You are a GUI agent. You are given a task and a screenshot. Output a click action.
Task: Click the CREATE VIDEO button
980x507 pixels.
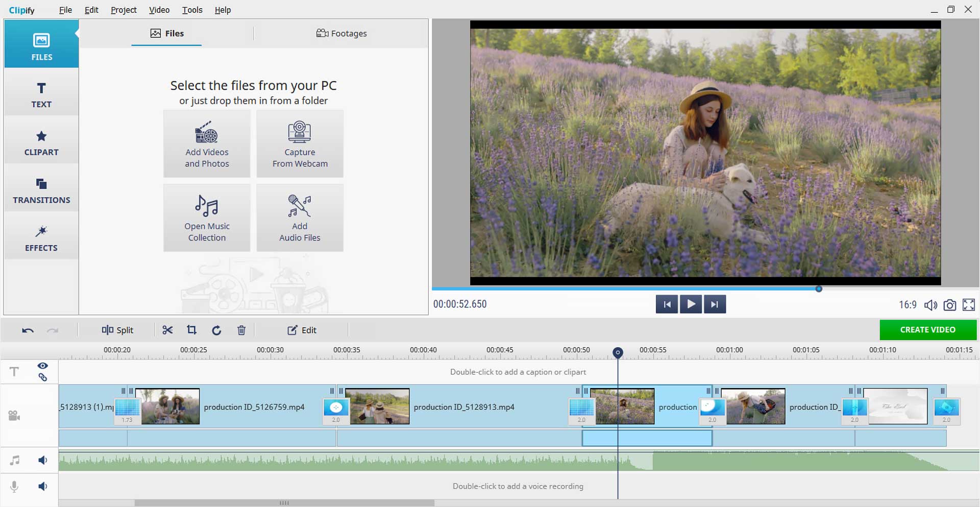point(927,330)
